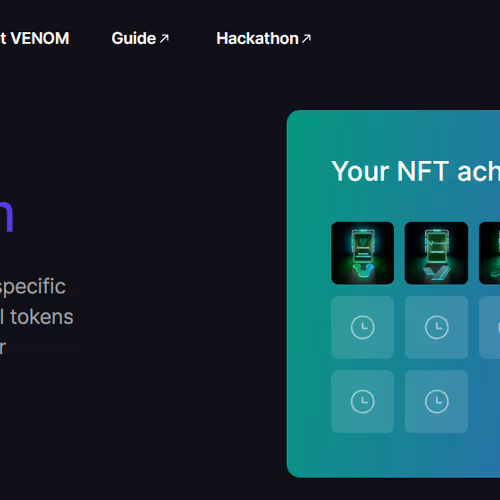Click the word 'tokens' in description
This screenshot has height=500, width=500.
tap(41, 317)
